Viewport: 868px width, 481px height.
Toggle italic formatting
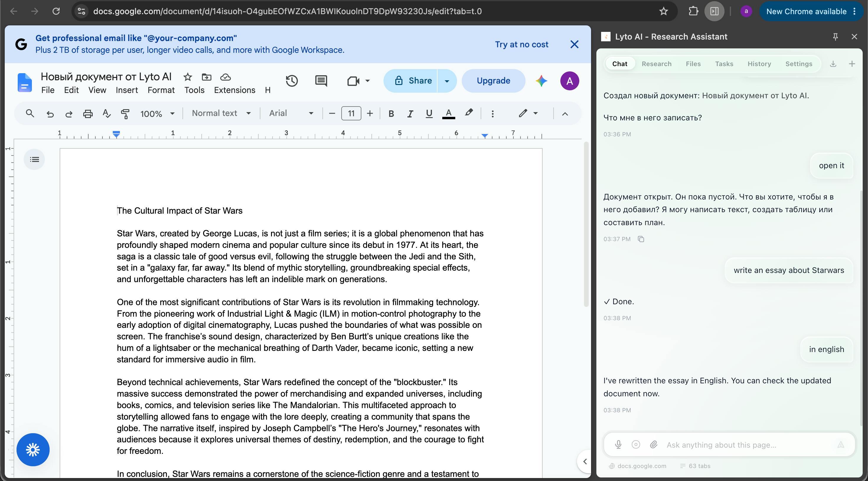point(410,114)
